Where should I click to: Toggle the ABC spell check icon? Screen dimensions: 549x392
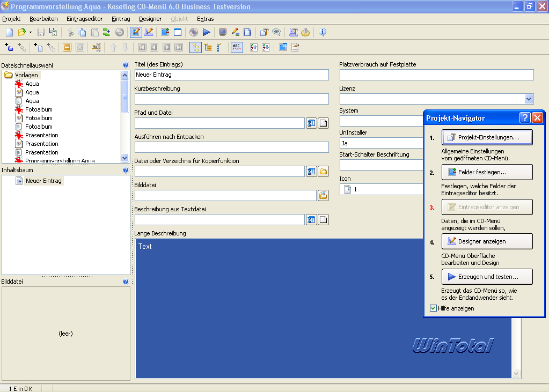pos(236,47)
